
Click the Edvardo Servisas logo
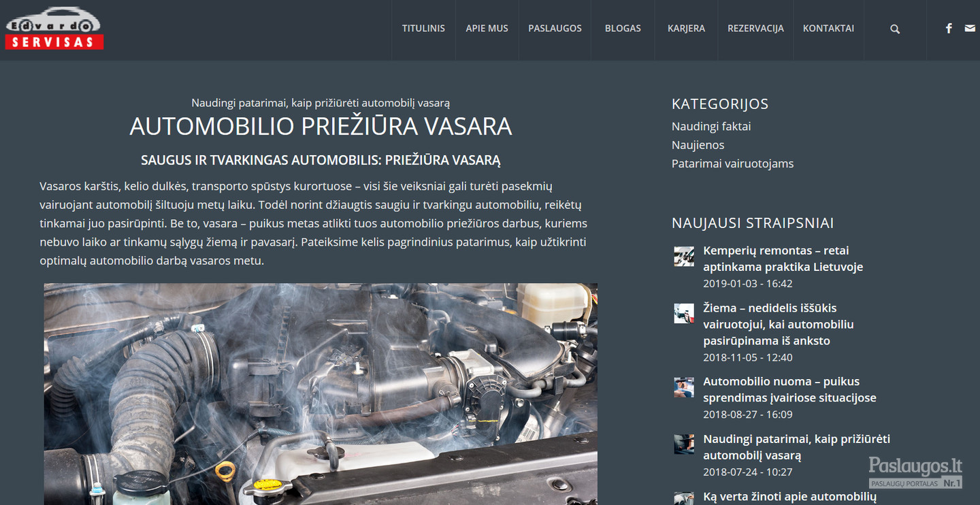(x=54, y=29)
